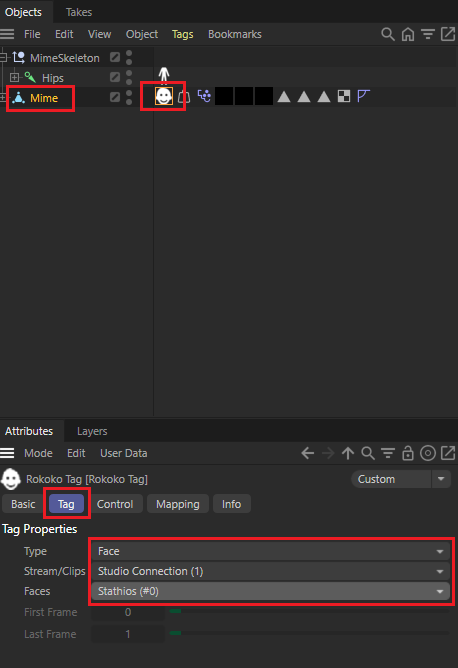This screenshot has width=458, height=668.
Task: Select the first triangle selection tag on Mime
Action: [x=284, y=97]
